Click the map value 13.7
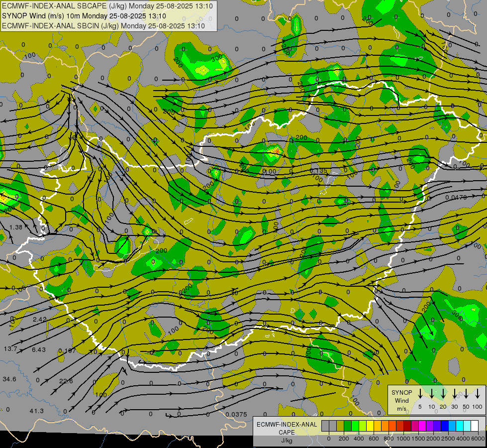This screenshot has height=448, width=487. click(x=10, y=349)
